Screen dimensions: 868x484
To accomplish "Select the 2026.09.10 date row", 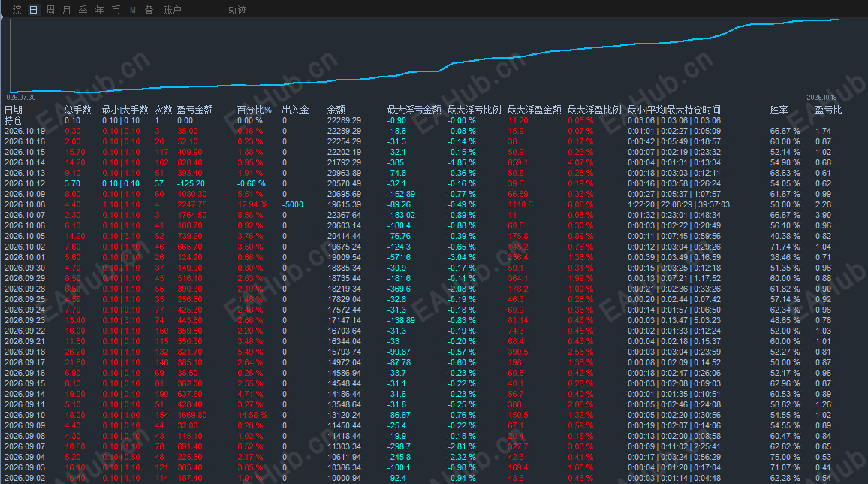I will point(25,416).
